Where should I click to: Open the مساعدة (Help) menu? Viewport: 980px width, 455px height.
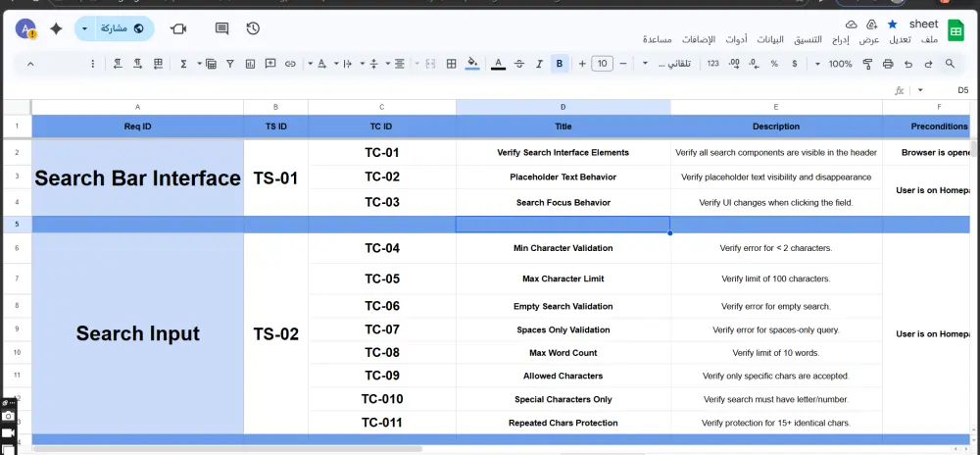pyautogui.click(x=658, y=40)
